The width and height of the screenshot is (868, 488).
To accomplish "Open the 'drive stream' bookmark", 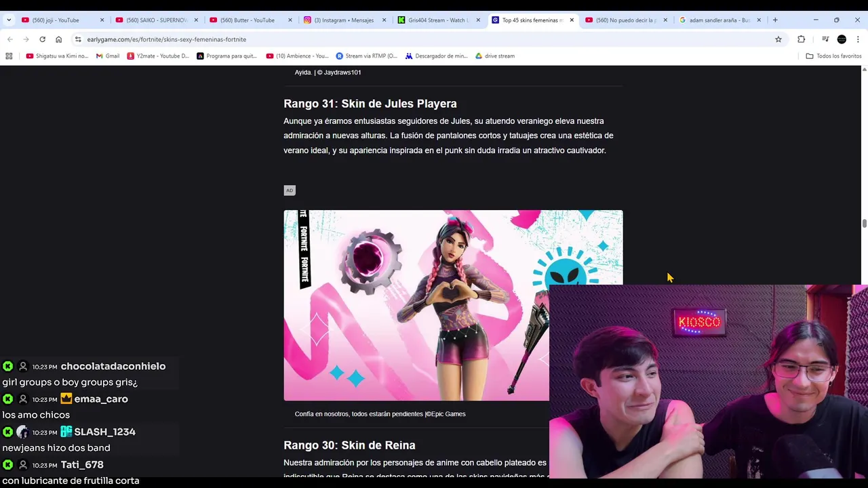I will click(x=495, y=56).
